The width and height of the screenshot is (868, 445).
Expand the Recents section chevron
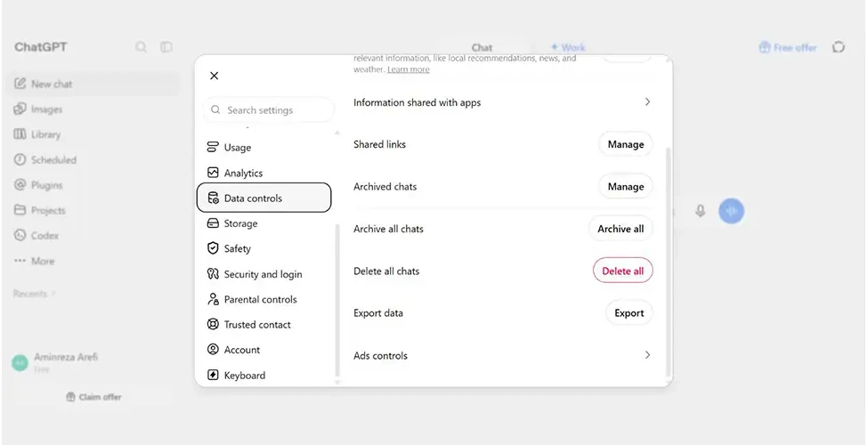point(53,294)
